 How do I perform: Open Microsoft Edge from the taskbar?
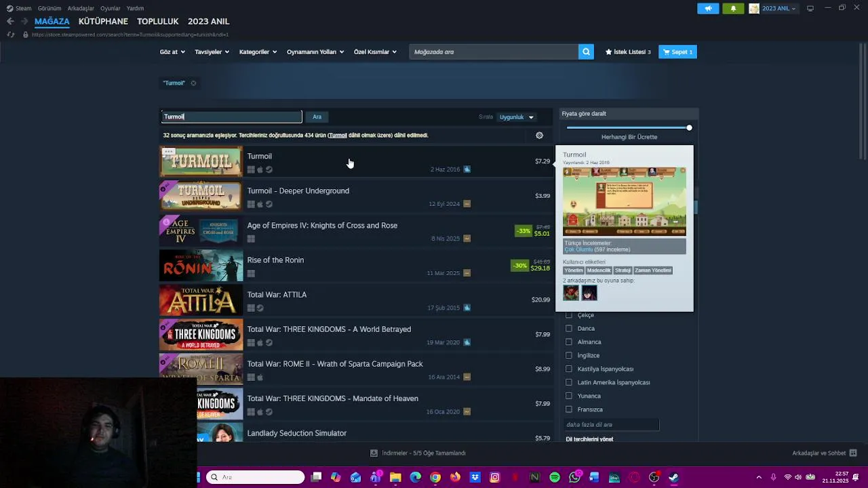416,477
